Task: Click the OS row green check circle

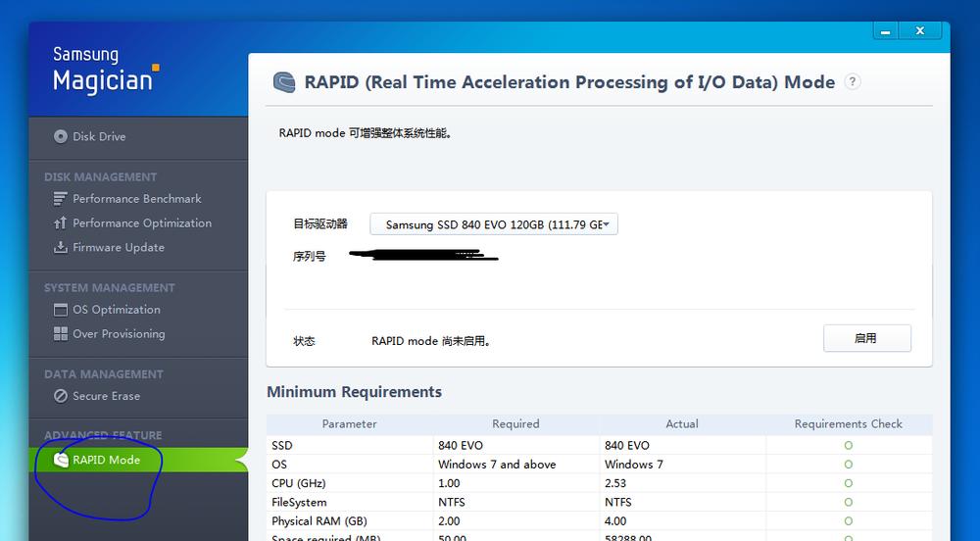Action: (x=848, y=465)
